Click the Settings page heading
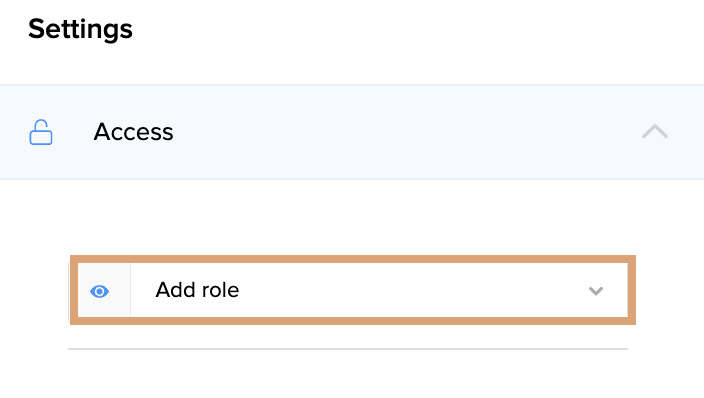Viewport: 704px width, 398px height. tap(80, 29)
